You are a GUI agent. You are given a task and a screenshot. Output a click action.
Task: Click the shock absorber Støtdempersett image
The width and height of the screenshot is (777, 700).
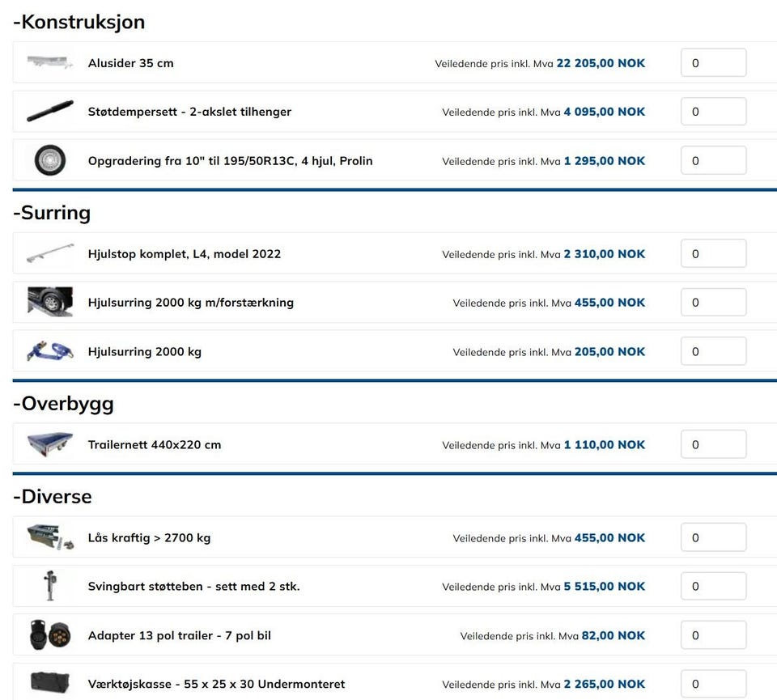point(50,112)
